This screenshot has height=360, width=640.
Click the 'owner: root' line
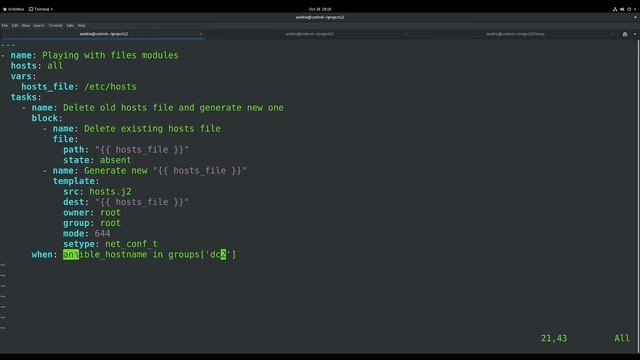tap(92, 213)
